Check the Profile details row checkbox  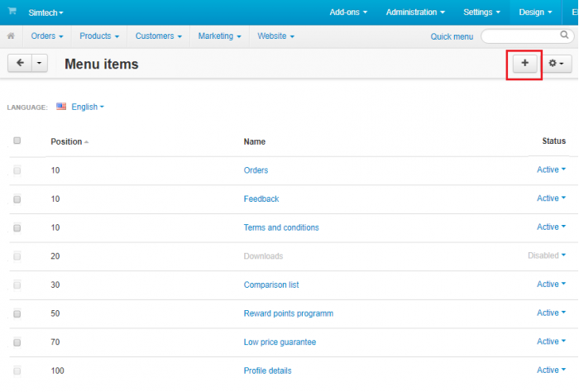(17, 371)
